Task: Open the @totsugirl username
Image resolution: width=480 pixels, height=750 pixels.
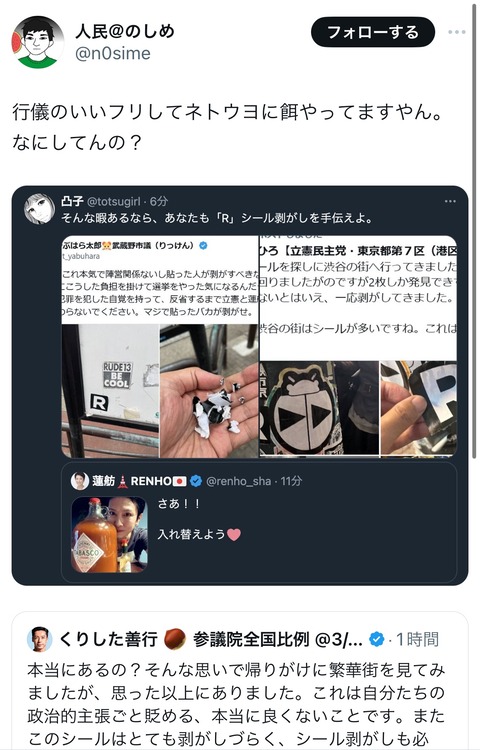Action: 114,201
